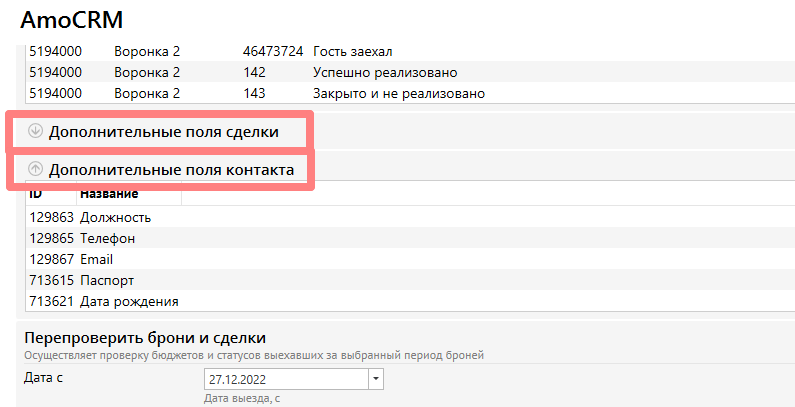The height and width of the screenshot is (407, 795).
Task: Click the Дата с date field 27.12.2022
Action: point(286,379)
